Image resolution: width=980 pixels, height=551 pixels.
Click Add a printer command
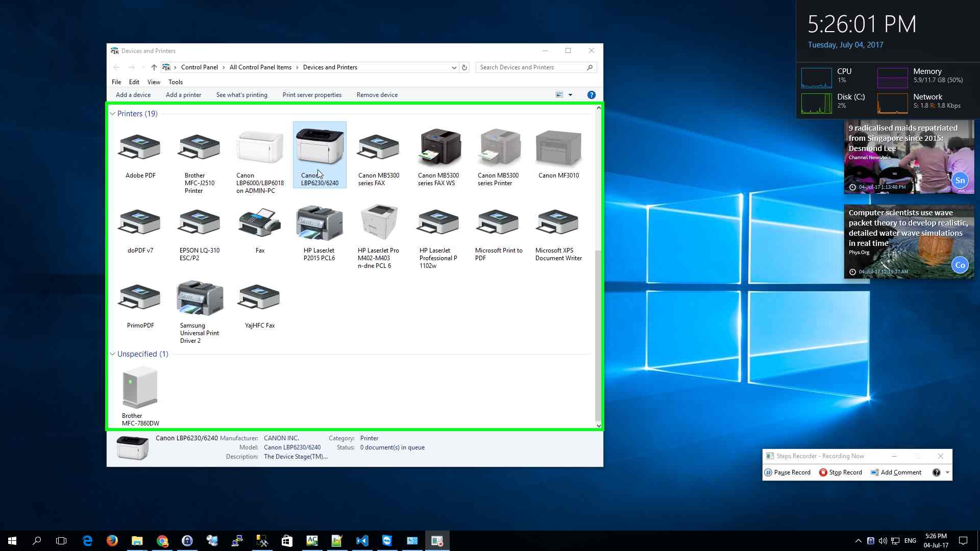pos(183,95)
